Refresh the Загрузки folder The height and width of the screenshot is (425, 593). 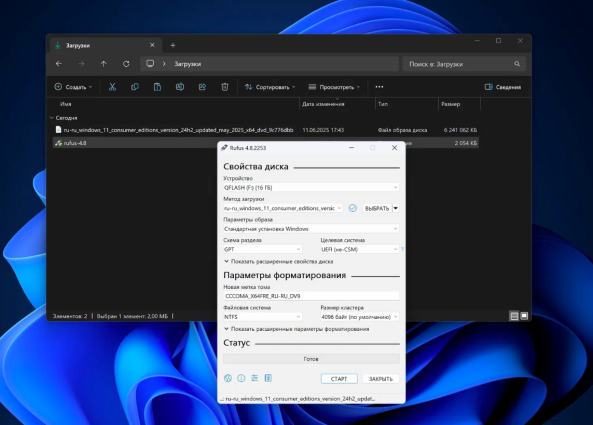tap(126, 64)
